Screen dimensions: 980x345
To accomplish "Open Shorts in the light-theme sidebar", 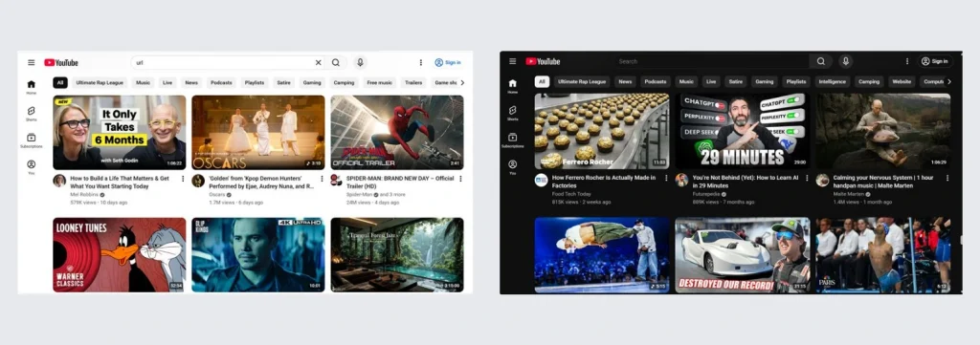I will click(32, 114).
